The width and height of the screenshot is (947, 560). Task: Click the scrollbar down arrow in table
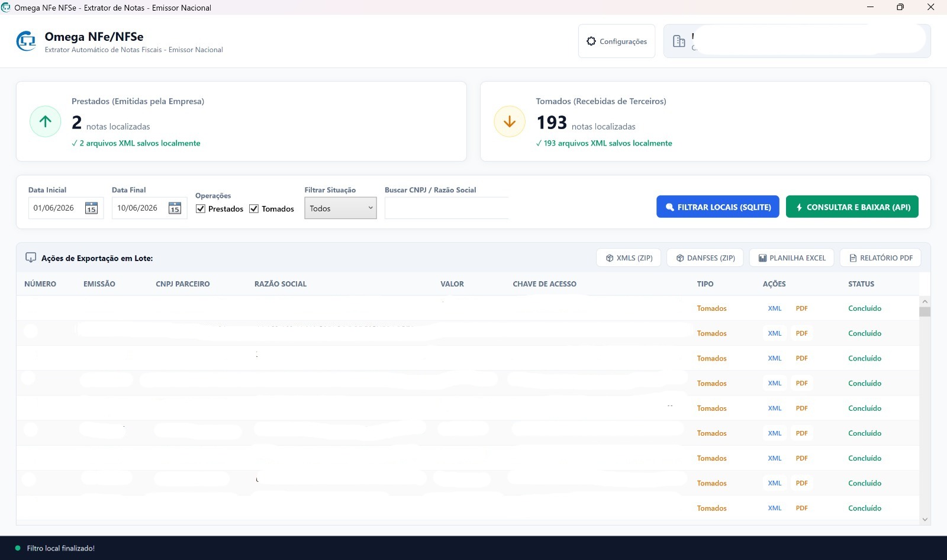click(x=925, y=519)
